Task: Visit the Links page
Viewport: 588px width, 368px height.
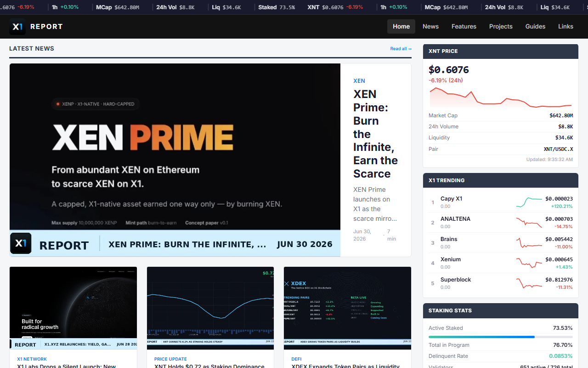Action: coord(565,26)
